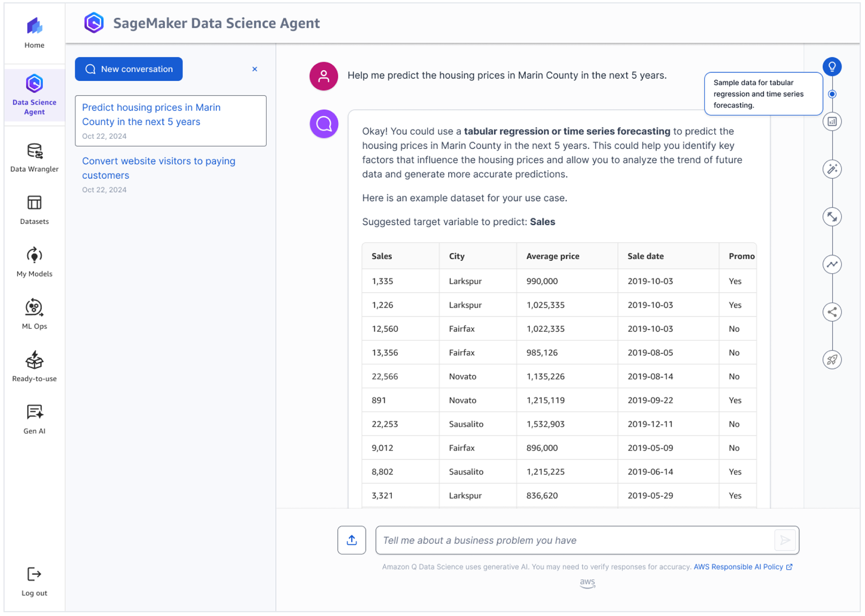
Task: Open Data Science Agent sidebar item
Action: tap(34, 95)
